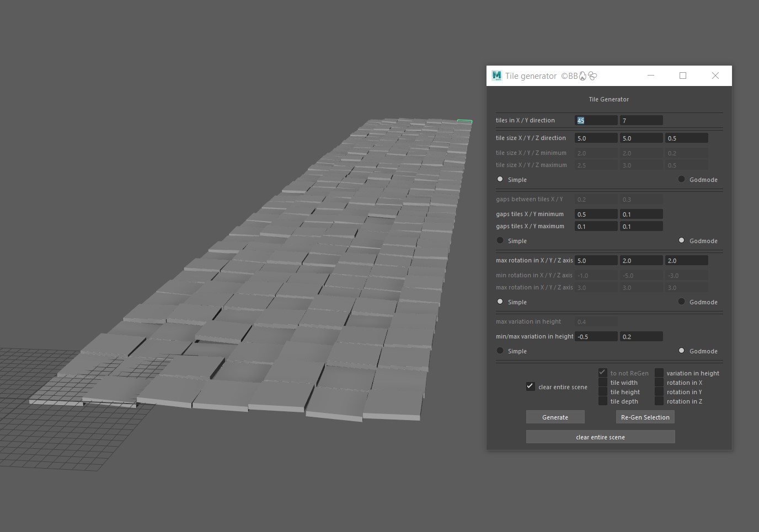Select Godmode for tile size
Screen dimensions: 759x532
(x=682, y=179)
